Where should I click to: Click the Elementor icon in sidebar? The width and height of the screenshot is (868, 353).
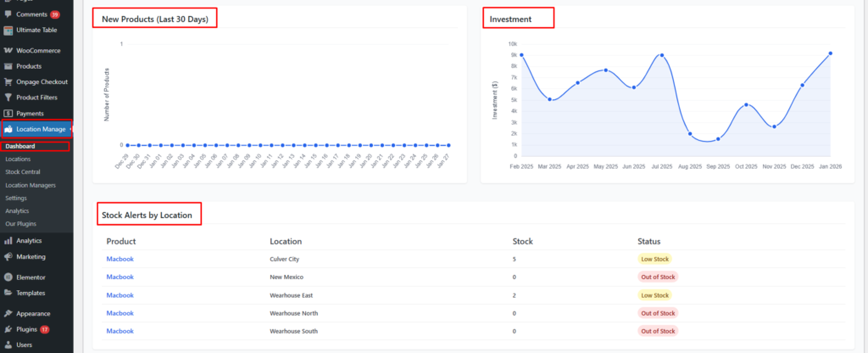pos(8,277)
